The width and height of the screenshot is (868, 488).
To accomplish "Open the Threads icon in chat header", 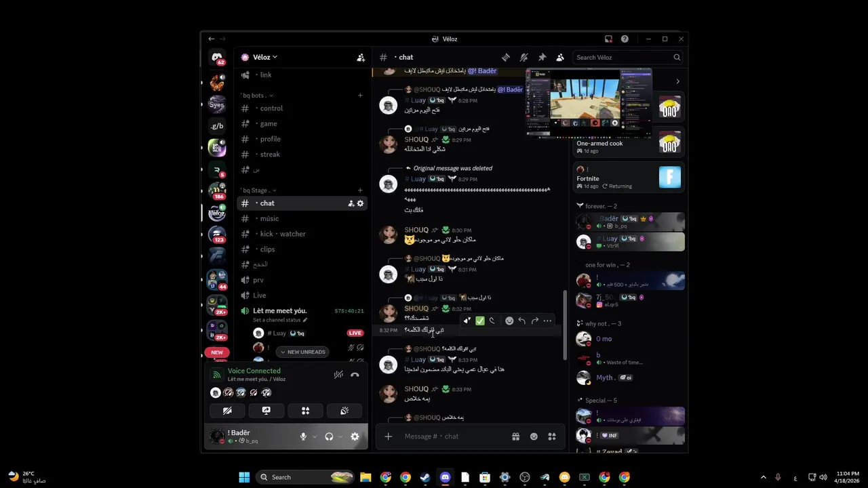I will point(505,58).
